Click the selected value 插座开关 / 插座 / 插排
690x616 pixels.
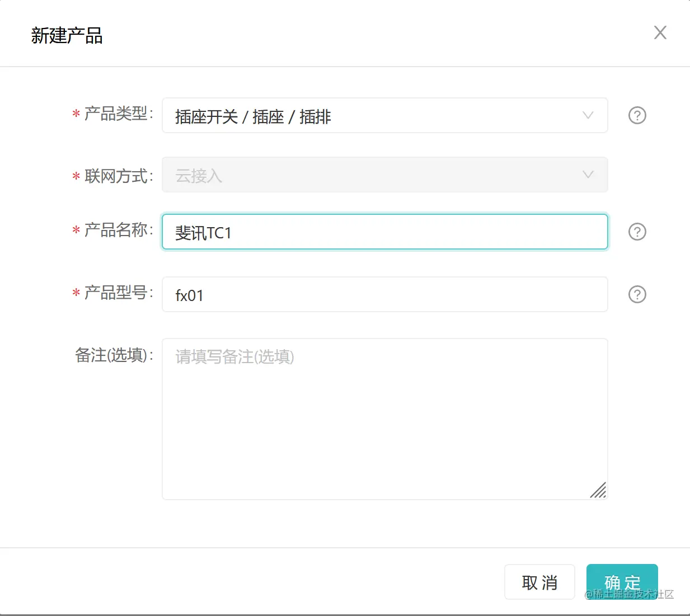click(x=253, y=116)
